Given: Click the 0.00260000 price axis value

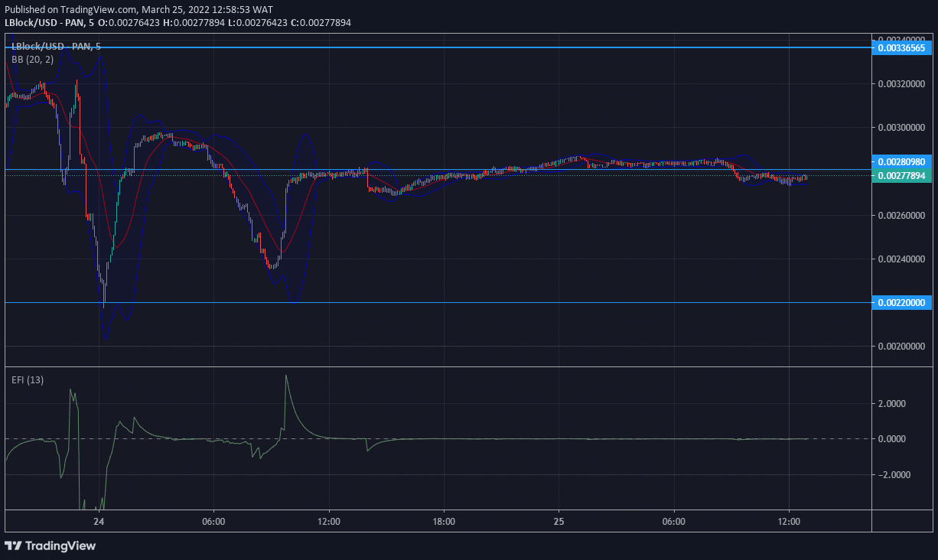Looking at the screenshot, I should click(x=901, y=215).
